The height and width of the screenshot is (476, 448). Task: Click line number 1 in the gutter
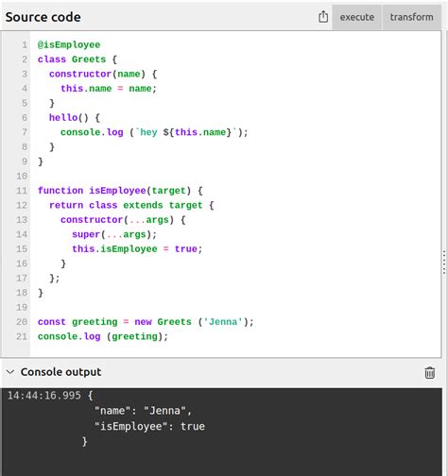coord(25,45)
